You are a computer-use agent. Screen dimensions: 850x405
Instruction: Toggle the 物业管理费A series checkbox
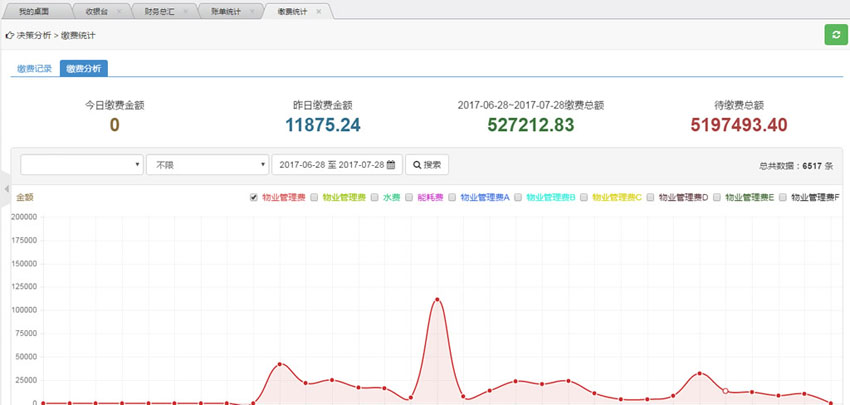(452, 197)
